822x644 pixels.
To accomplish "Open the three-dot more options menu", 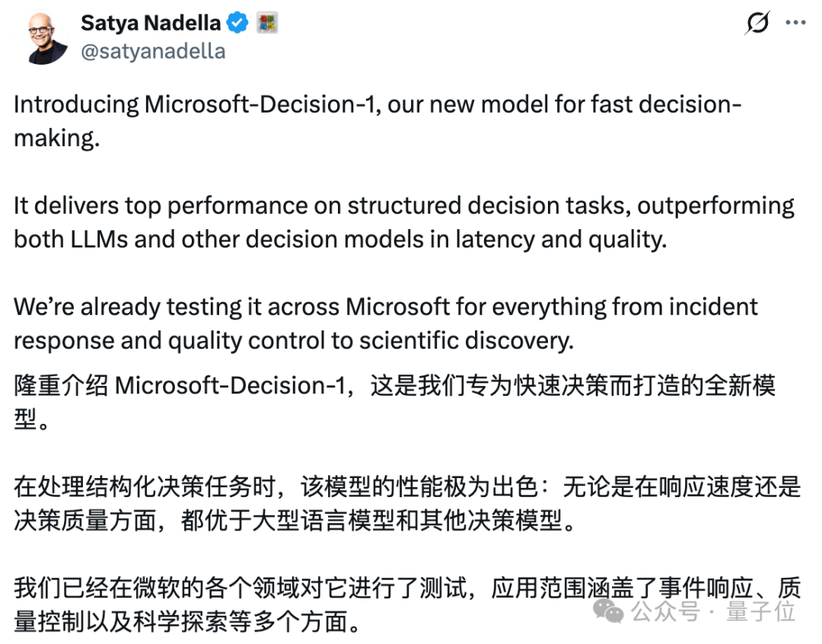I will (x=795, y=23).
